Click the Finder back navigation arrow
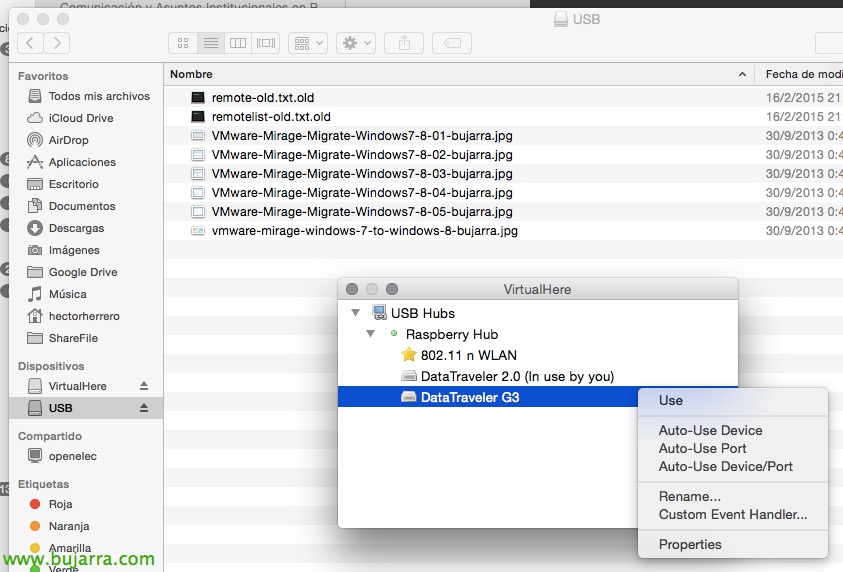843x572 pixels. (x=31, y=43)
